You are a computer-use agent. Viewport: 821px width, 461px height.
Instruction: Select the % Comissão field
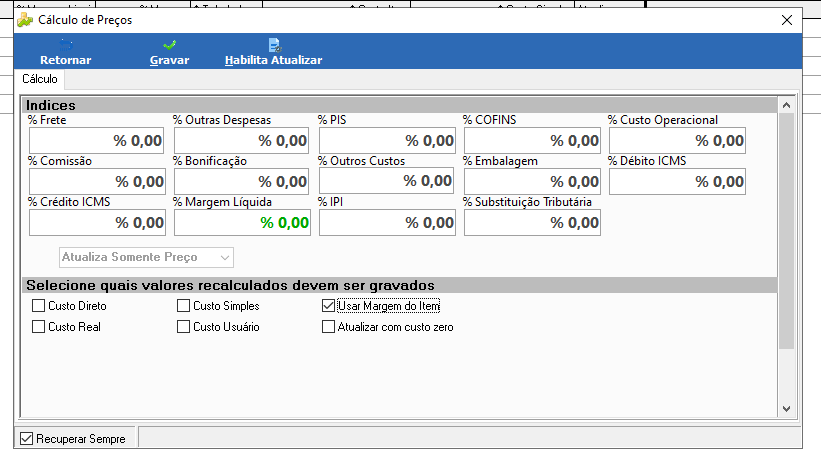click(97, 181)
